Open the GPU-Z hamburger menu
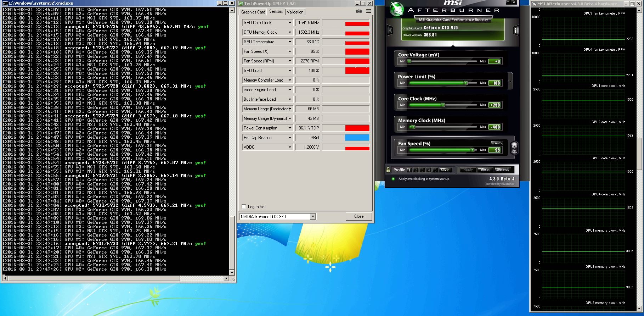 pyautogui.click(x=368, y=11)
